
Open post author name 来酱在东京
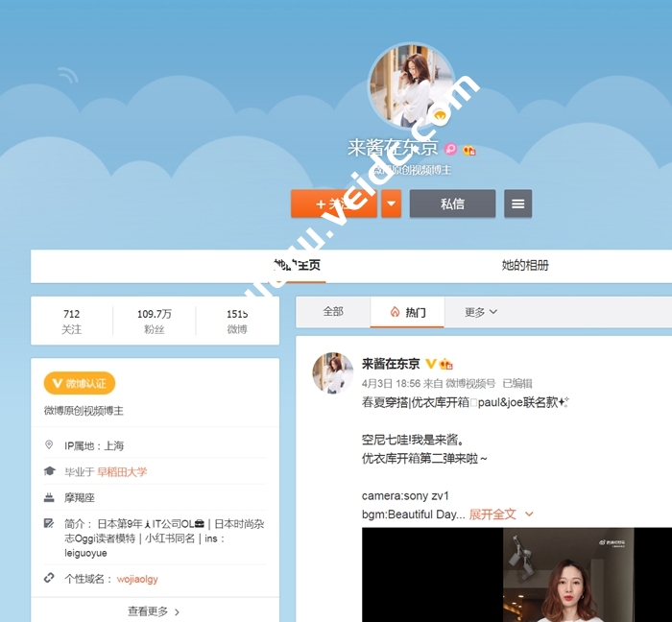click(391, 364)
